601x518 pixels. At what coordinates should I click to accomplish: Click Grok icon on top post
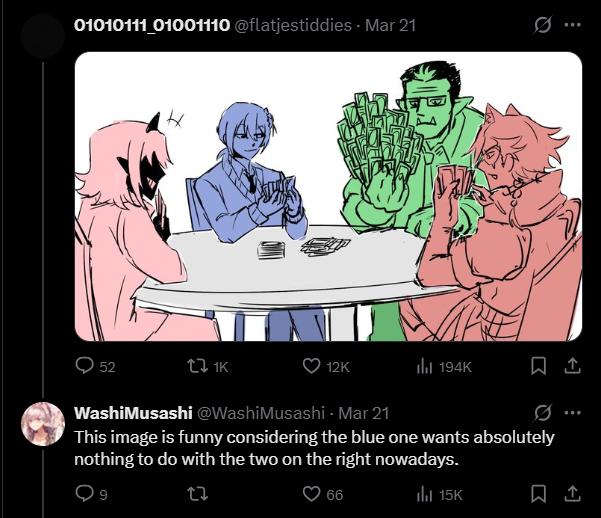pyautogui.click(x=543, y=25)
